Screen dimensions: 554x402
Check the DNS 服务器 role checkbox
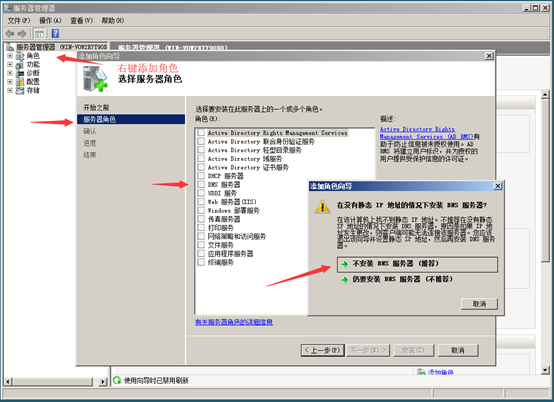[201, 184]
